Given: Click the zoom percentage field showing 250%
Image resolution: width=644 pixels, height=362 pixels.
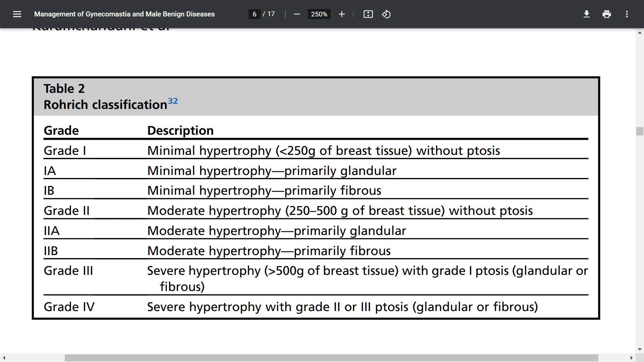Looking at the screenshot, I should [319, 14].
